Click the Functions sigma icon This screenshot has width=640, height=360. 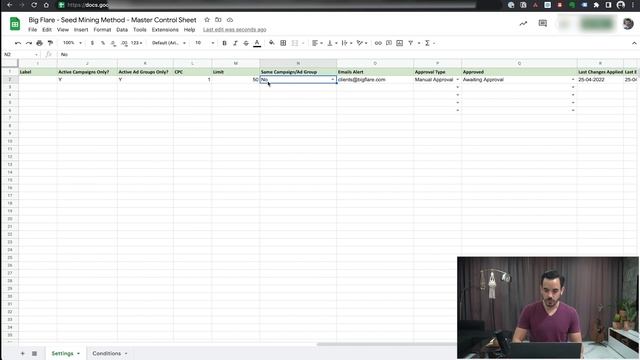click(x=427, y=43)
